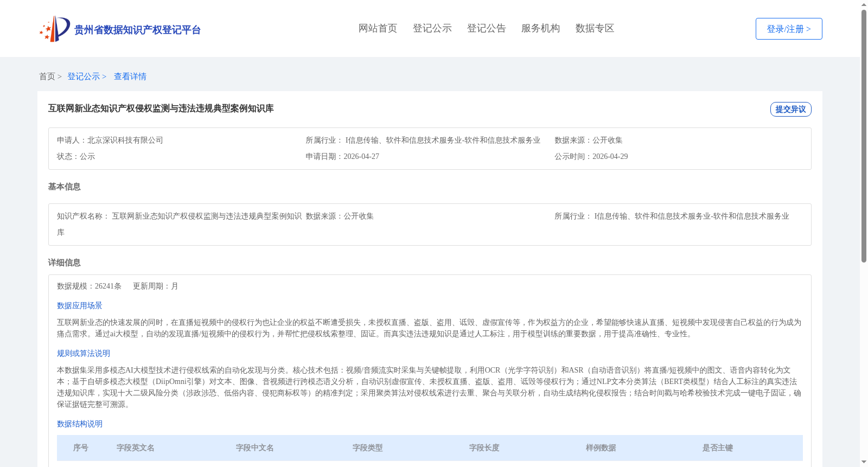The height and width of the screenshot is (467, 868).
Task: Open the 服务机构 menu item
Action: point(541,28)
